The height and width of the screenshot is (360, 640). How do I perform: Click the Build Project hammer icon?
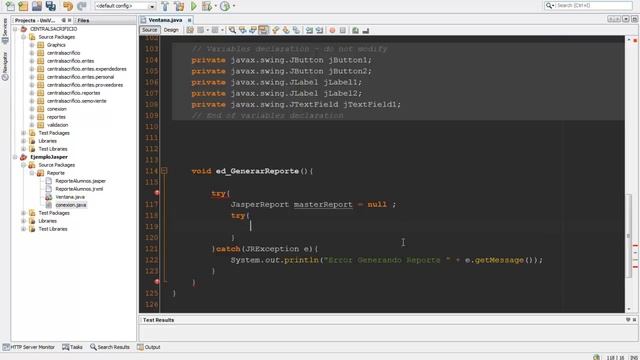(x=165, y=6)
